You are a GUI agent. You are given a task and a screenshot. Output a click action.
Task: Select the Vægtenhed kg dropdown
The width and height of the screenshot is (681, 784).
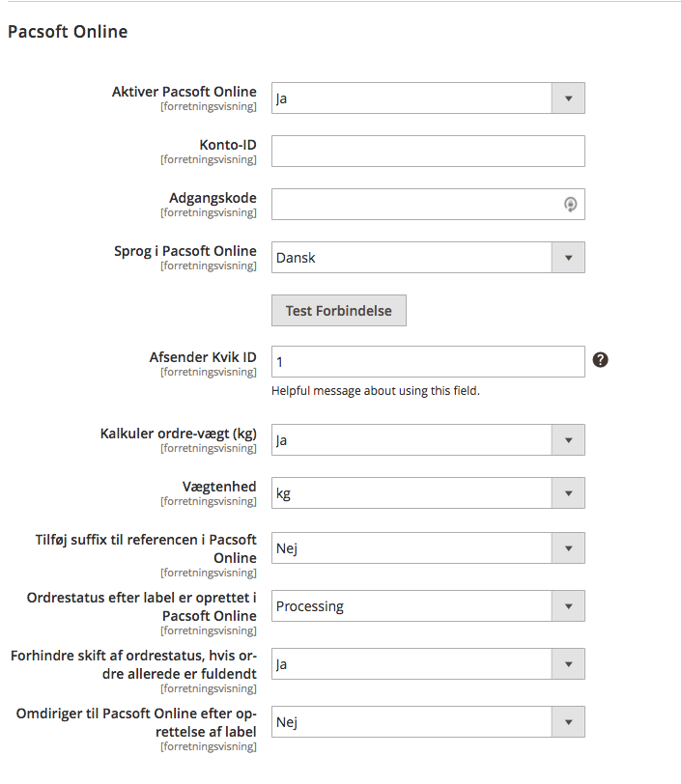click(x=428, y=493)
